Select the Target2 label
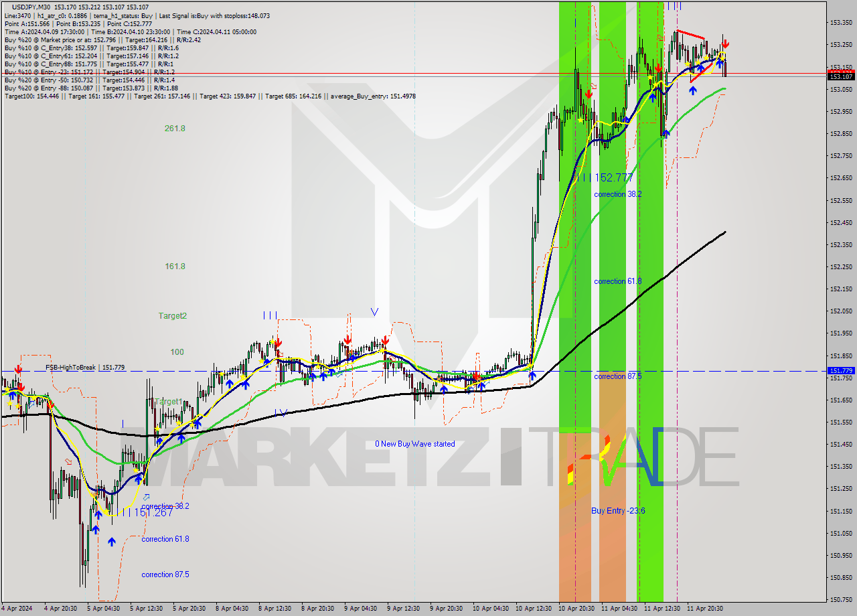 [x=173, y=315]
